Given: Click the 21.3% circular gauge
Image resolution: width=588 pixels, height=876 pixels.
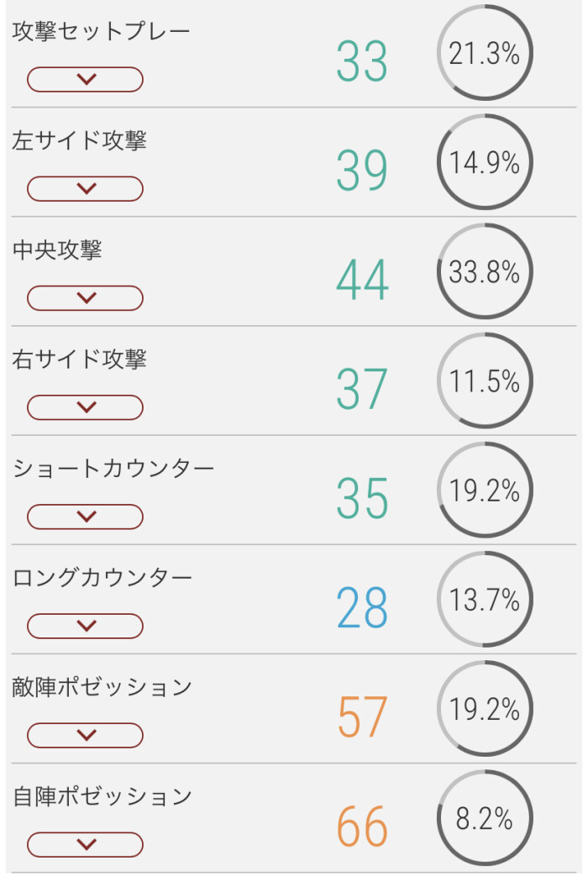Looking at the screenshot, I should point(485,54).
